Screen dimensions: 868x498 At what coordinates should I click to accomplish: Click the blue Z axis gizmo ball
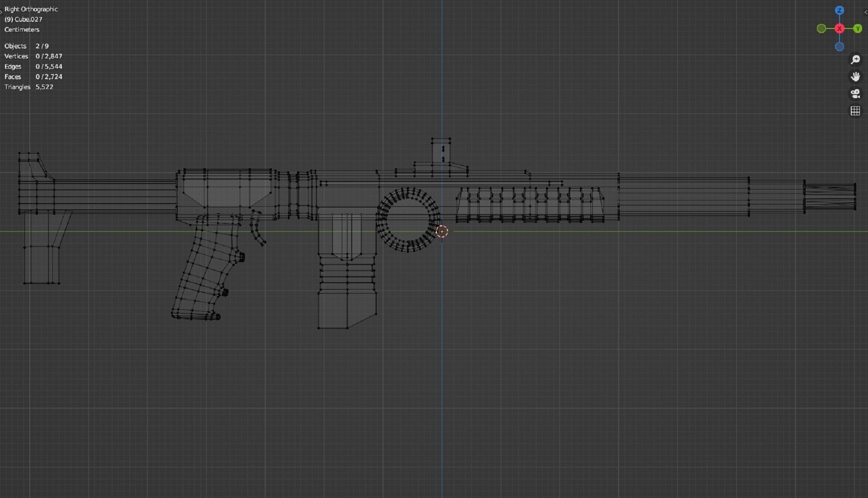[x=840, y=10]
